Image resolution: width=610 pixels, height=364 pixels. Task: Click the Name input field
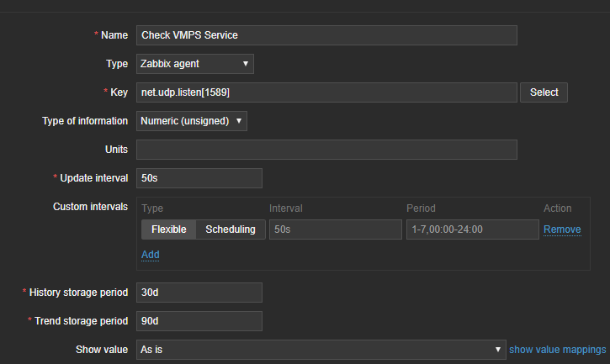[326, 35]
